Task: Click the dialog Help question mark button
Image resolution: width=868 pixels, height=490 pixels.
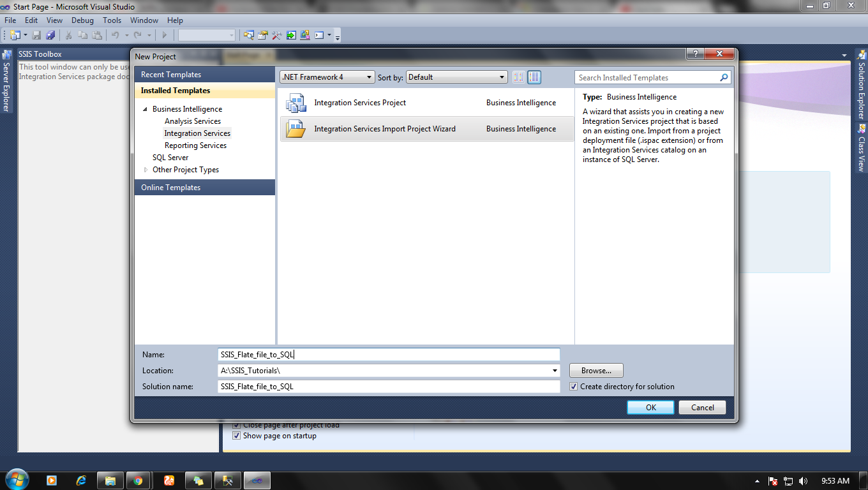Action: [x=694, y=54]
